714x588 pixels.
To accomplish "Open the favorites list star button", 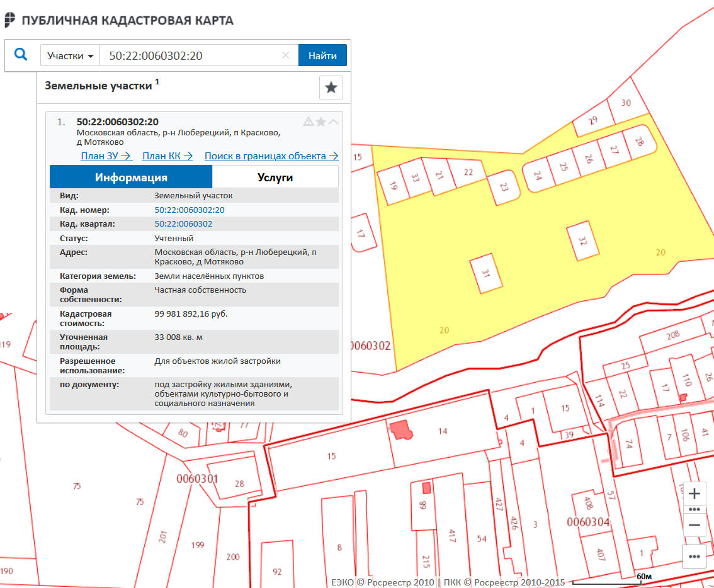I will [331, 88].
